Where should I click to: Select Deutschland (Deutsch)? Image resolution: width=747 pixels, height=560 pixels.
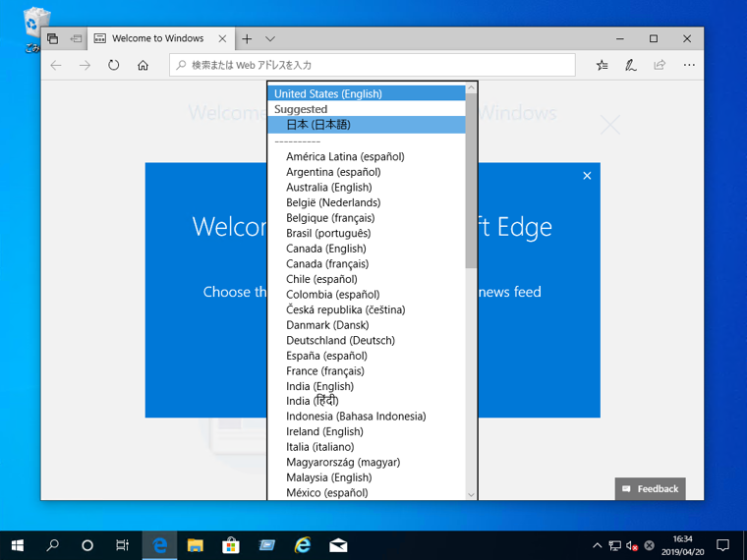point(367,340)
